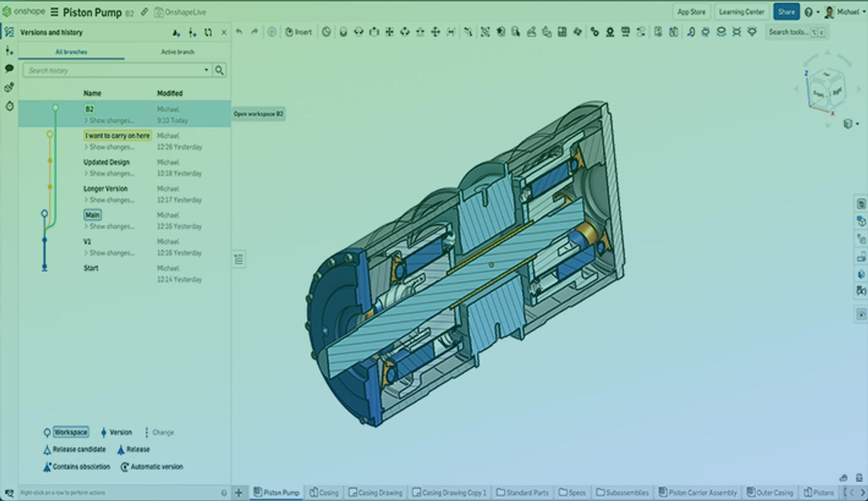Switch to the Active branch tab
The image size is (868, 501).
(x=177, y=52)
